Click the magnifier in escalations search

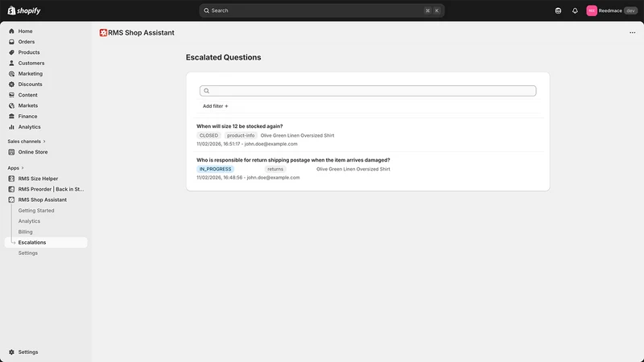[x=207, y=91]
